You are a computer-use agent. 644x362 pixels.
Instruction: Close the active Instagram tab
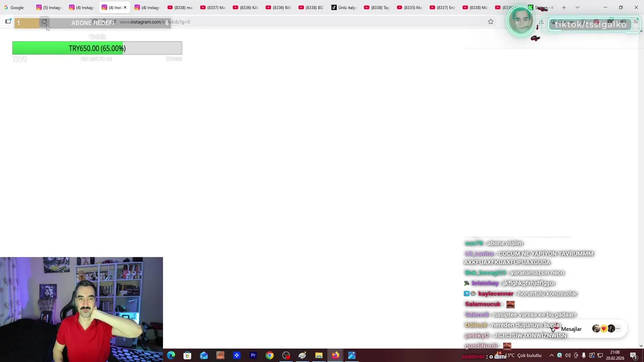tap(125, 8)
